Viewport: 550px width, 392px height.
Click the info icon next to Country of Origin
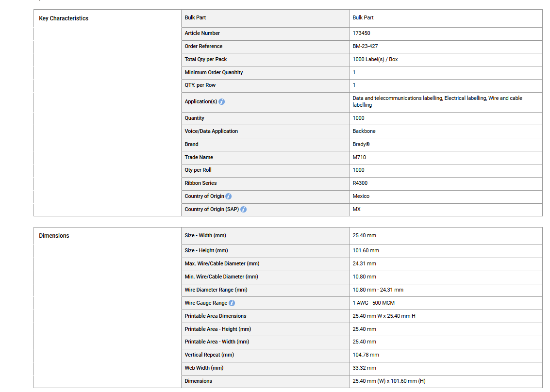[x=228, y=196]
